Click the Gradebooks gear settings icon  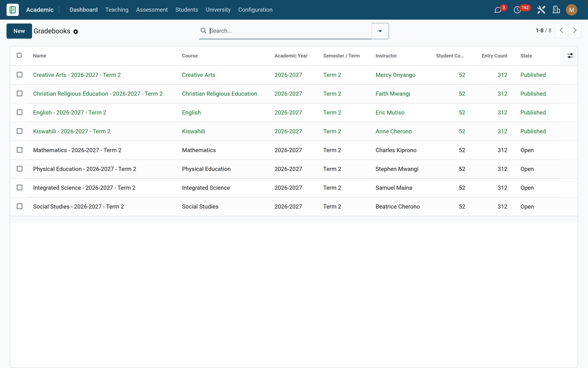click(76, 32)
